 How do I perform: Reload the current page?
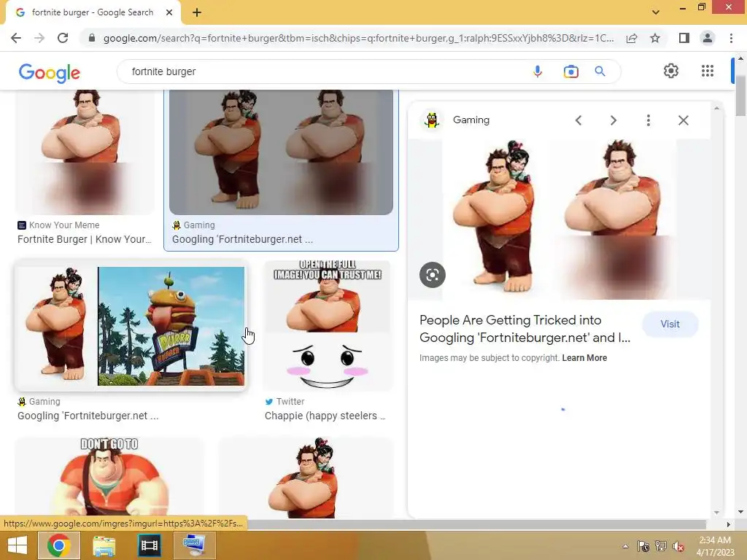[63, 38]
